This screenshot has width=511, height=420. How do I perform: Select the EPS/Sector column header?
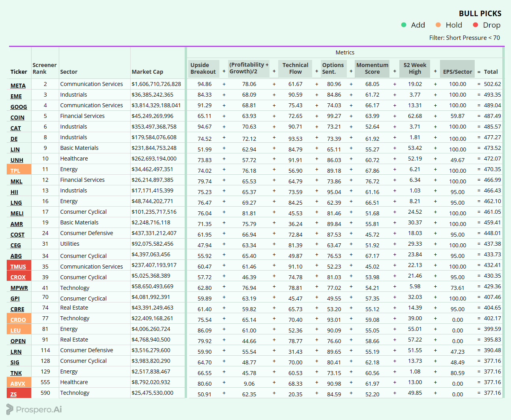tap(457, 72)
